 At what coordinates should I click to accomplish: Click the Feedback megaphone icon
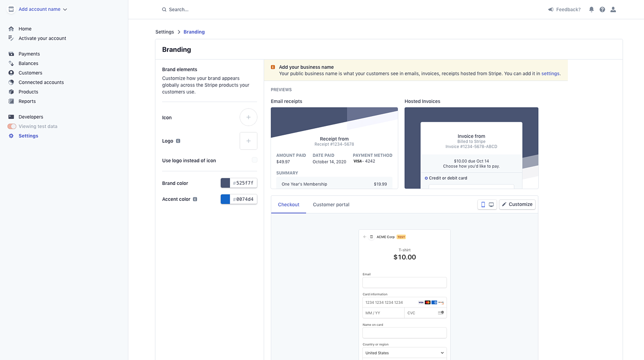[551, 9]
